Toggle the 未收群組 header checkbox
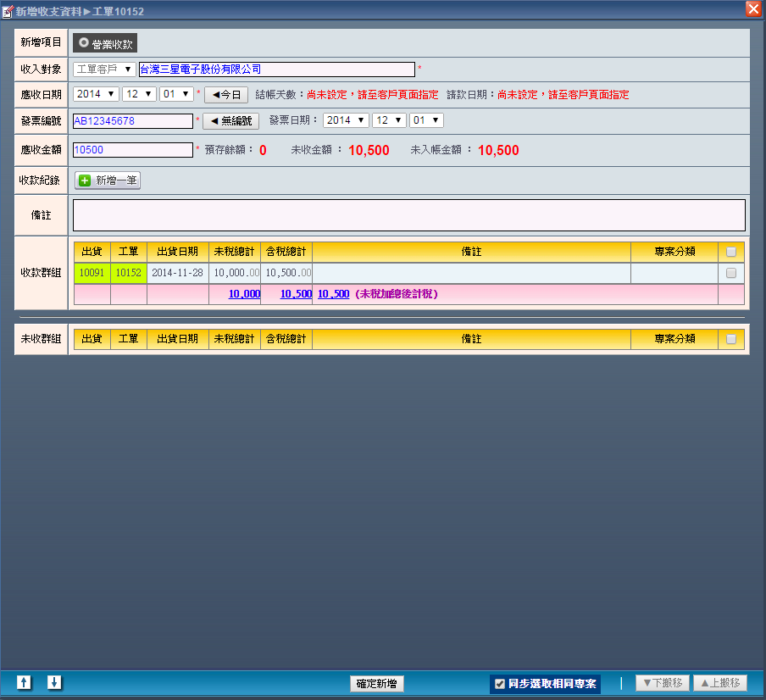Viewport: 766px width, 700px height. [x=730, y=339]
